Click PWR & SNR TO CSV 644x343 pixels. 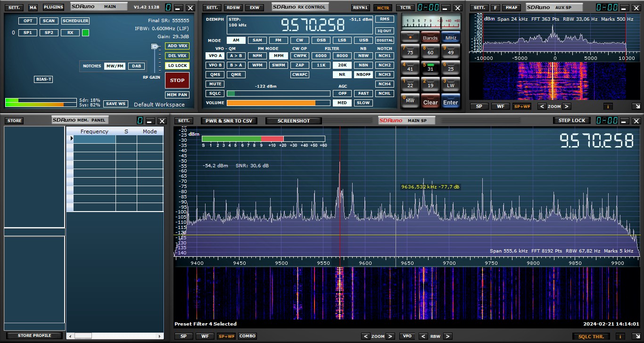(x=229, y=121)
